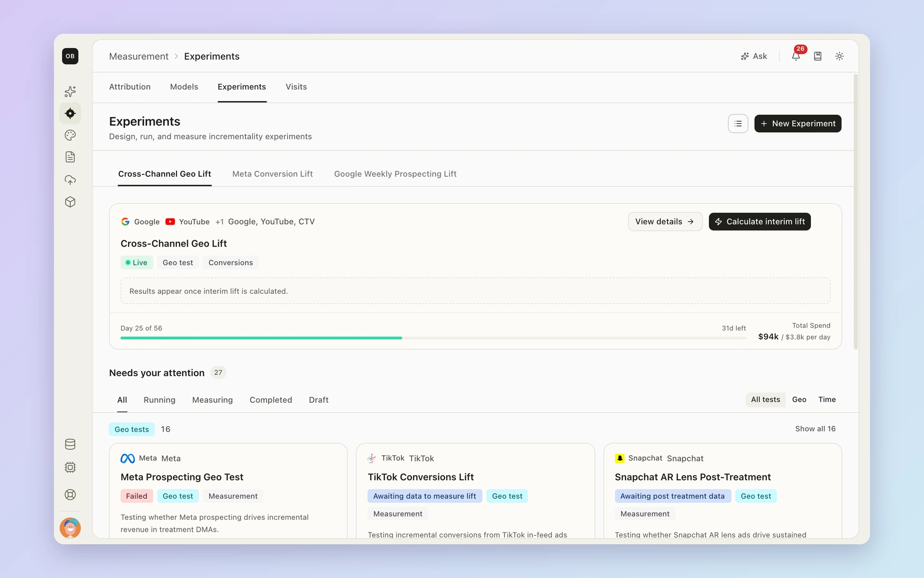Open the lifebuoy support icon in sidebar
Screen dimensions: 924x578
[x=70, y=495]
